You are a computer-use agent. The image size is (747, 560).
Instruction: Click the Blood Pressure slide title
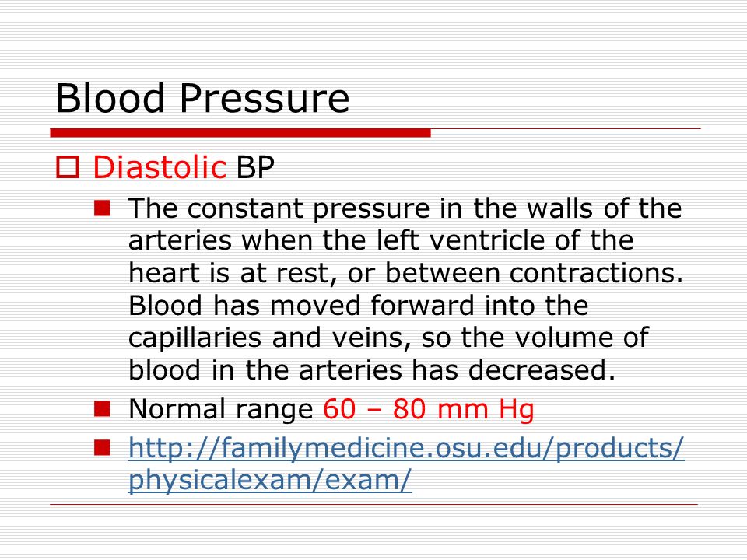tap(202, 98)
